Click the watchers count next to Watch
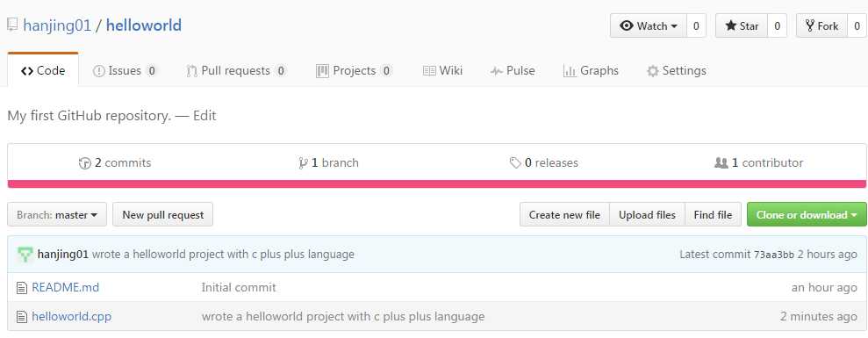Viewport: 868px width, 338px height. 696,26
